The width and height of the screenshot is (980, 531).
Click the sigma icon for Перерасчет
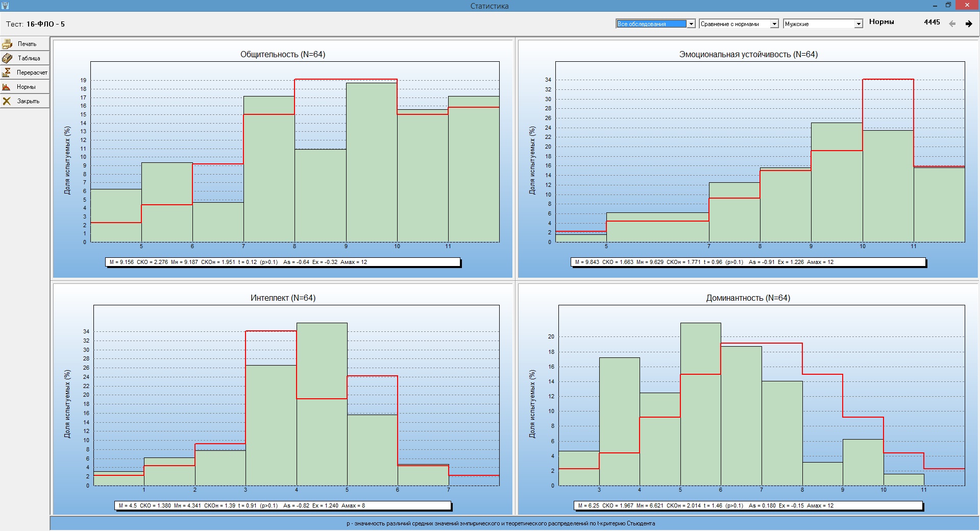click(7, 73)
